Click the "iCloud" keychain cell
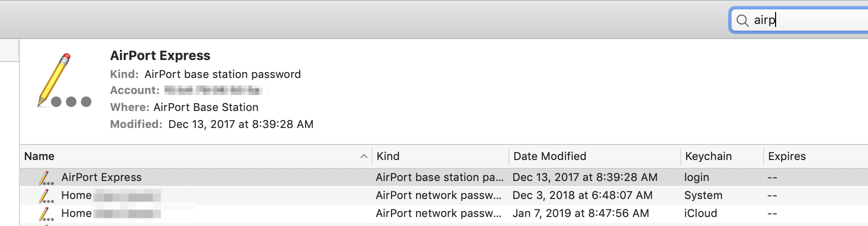The width and height of the screenshot is (868, 226). [700, 213]
